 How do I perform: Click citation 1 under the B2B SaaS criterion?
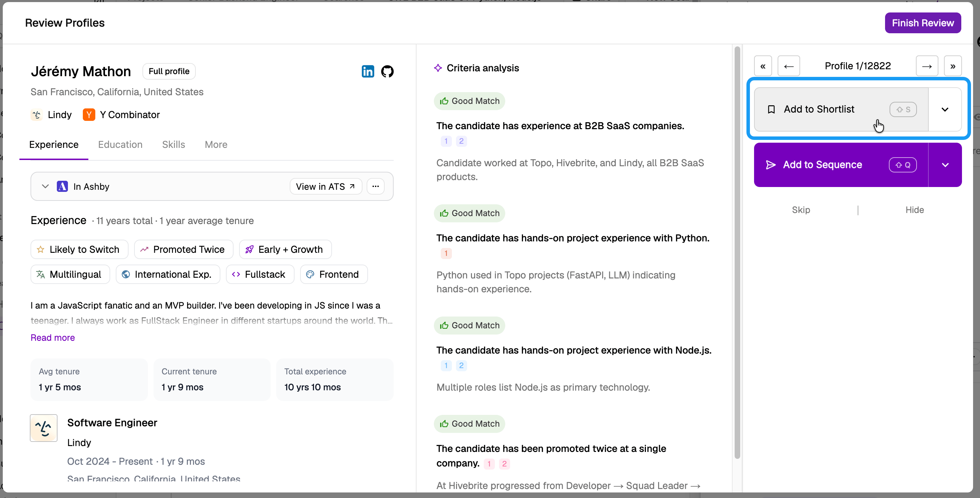point(446,141)
